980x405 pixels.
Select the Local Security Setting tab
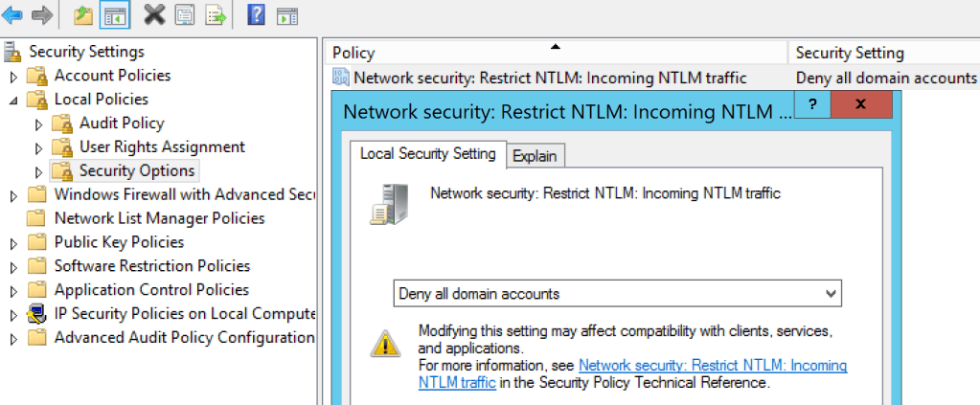point(427,153)
